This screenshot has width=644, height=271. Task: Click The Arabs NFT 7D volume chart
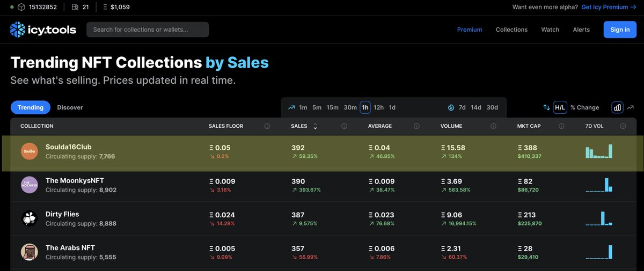coord(599,252)
